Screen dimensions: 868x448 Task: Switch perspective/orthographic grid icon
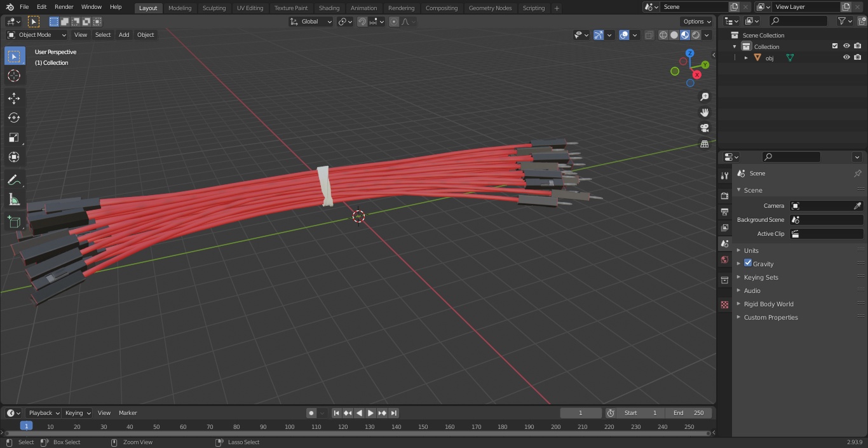704,144
